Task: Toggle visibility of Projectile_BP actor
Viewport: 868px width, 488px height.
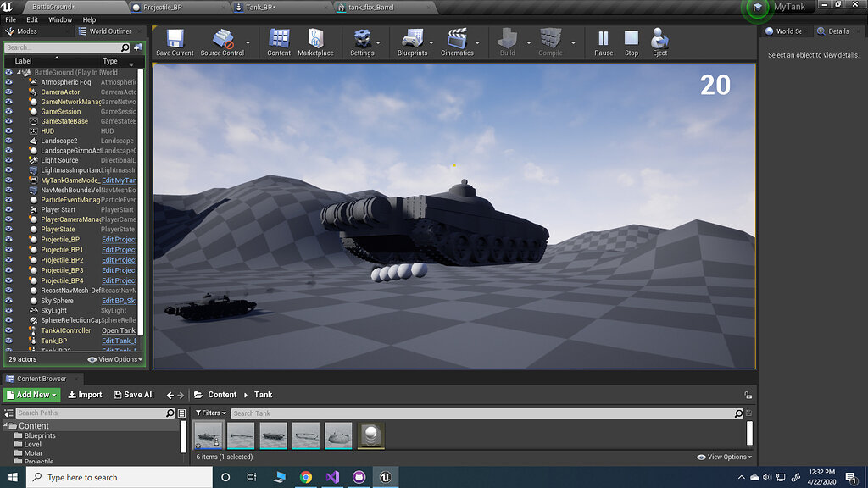Action: click(x=9, y=240)
